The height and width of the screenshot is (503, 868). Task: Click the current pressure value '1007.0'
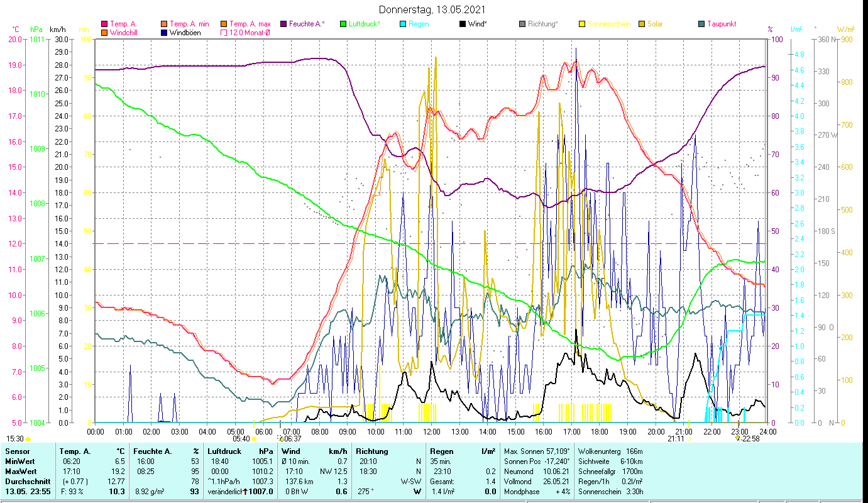click(261, 492)
